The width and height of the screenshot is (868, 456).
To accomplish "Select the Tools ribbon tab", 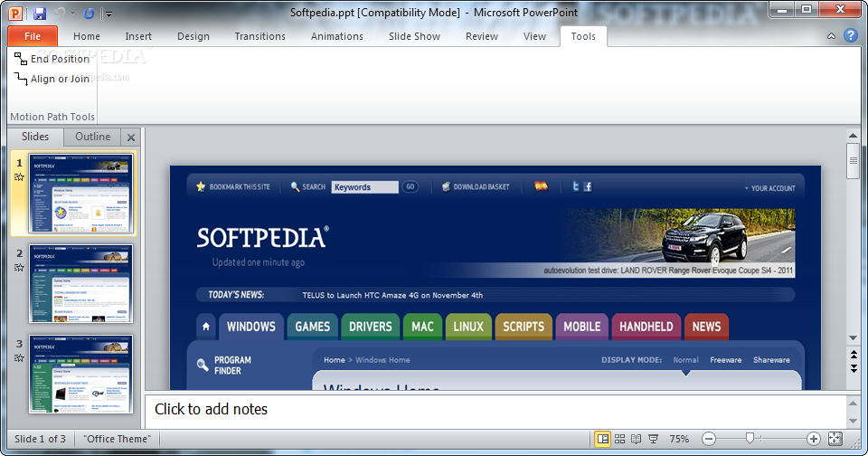I will click(x=583, y=36).
